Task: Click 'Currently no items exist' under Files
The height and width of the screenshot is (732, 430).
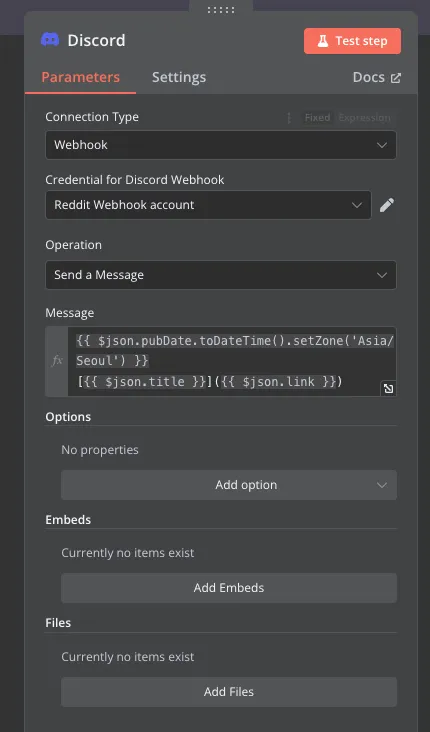Action: (127, 657)
